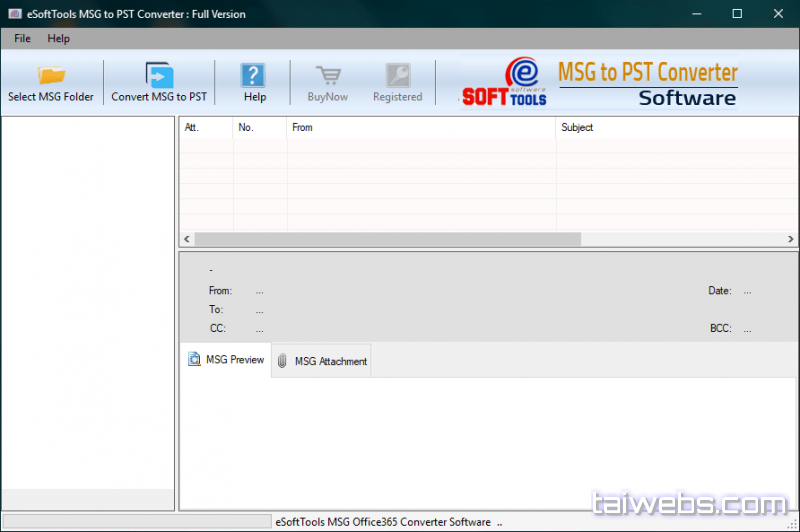The height and width of the screenshot is (532, 800).
Task: Maximize the application window
Action: pos(737,14)
